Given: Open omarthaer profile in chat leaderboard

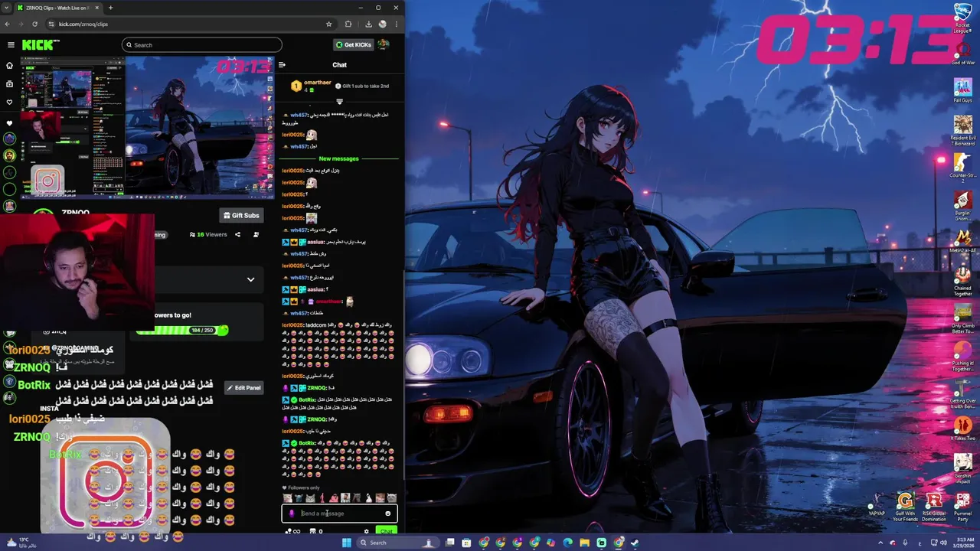Looking at the screenshot, I should tap(318, 83).
